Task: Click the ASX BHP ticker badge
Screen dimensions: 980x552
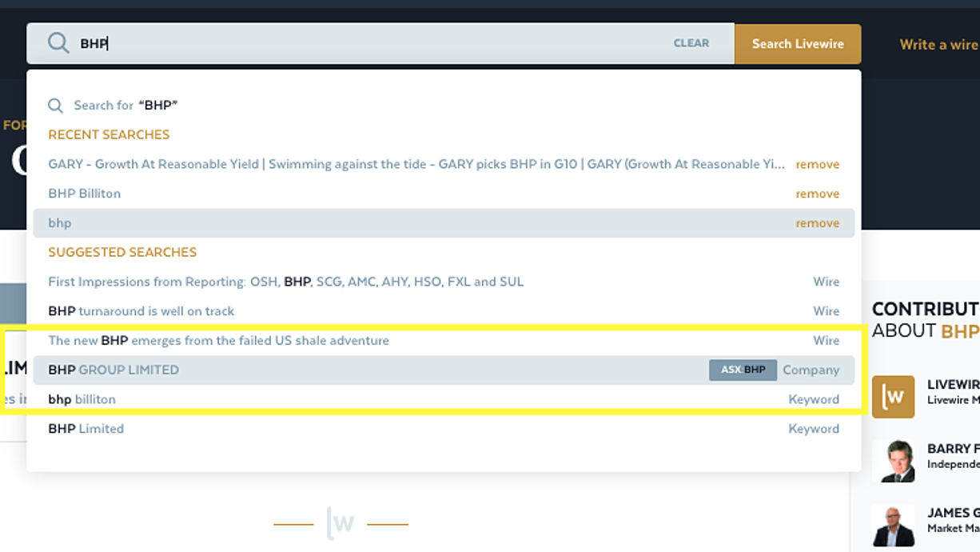Action: (x=743, y=370)
